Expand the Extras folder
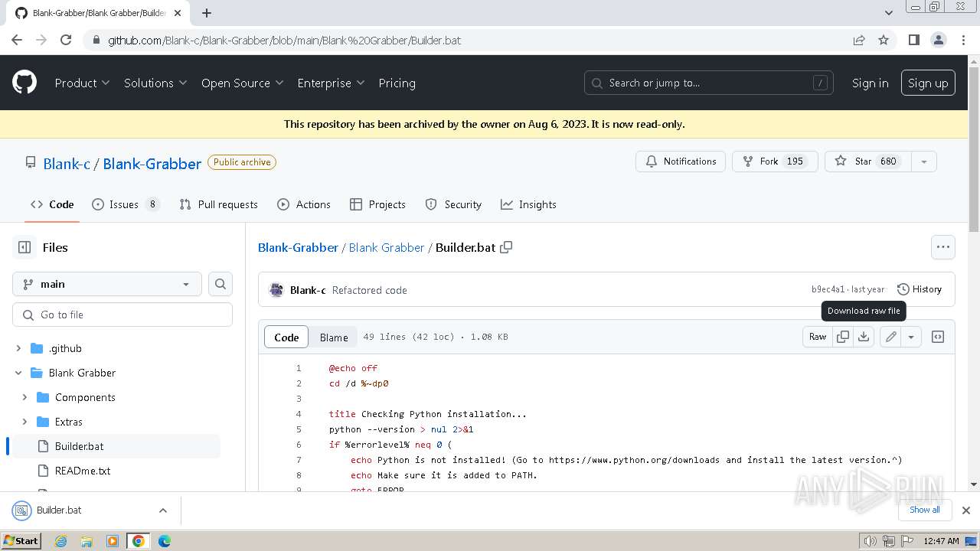This screenshot has width=980, height=551. click(x=24, y=422)
